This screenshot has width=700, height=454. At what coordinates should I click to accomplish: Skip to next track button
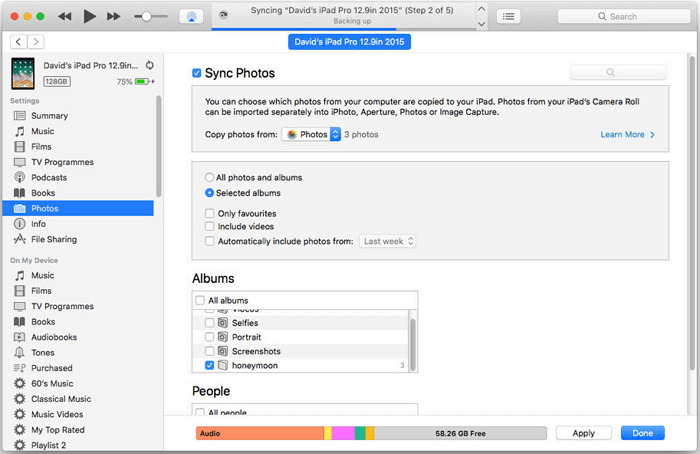(115, 16)
